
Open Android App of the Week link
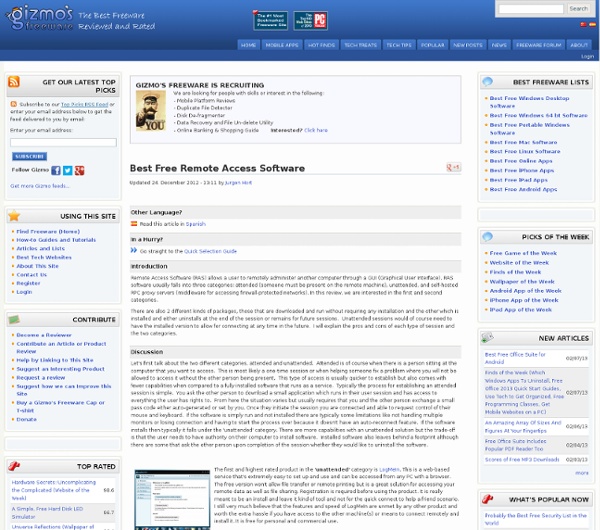point(526,290)
